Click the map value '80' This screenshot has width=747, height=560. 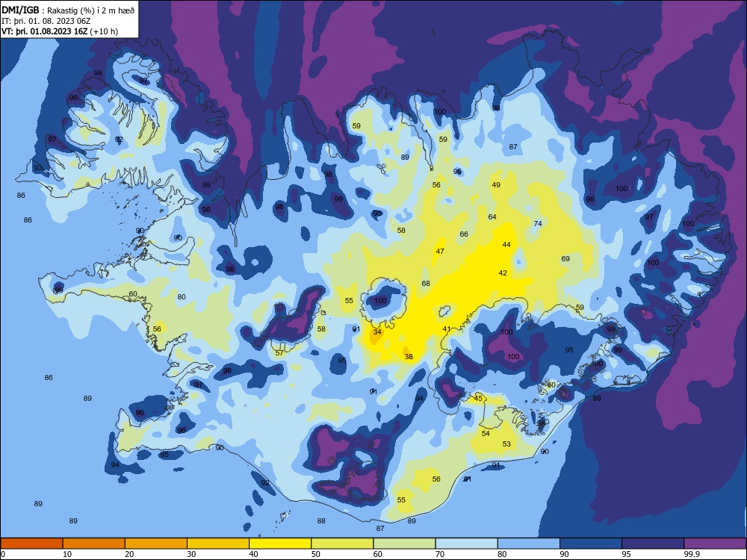[x=182, y=297]
